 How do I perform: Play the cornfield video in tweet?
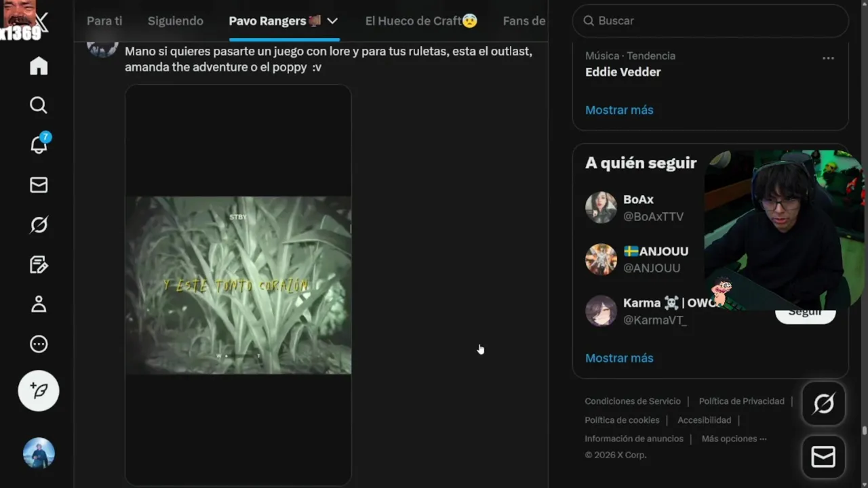238,285
